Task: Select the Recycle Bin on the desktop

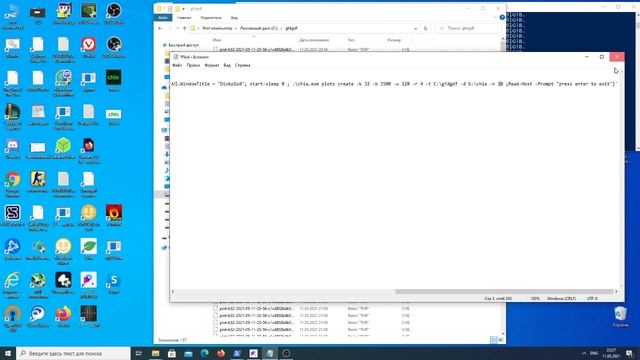Action: tap(620, 314)
